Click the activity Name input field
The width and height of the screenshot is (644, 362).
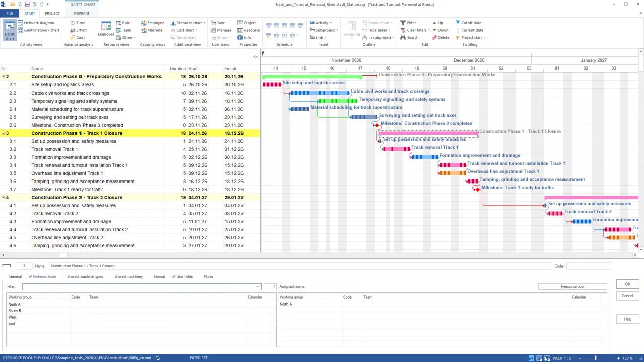tap(300, 266)
